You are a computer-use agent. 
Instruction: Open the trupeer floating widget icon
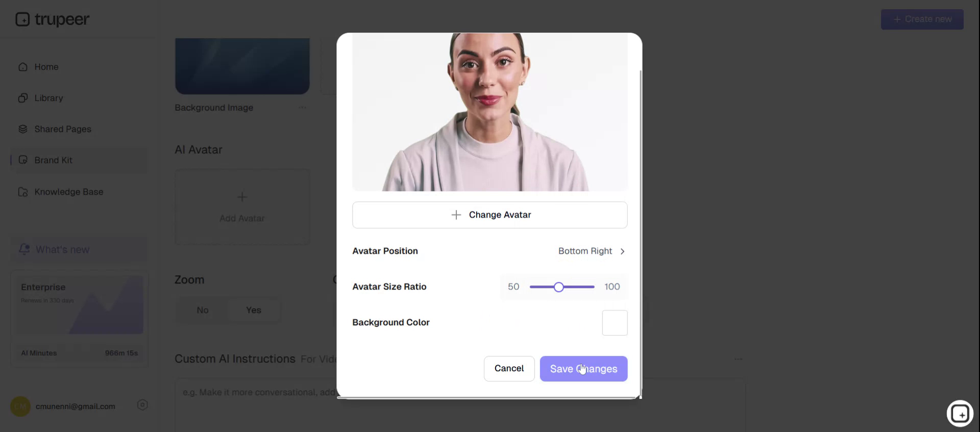[960, 413]
